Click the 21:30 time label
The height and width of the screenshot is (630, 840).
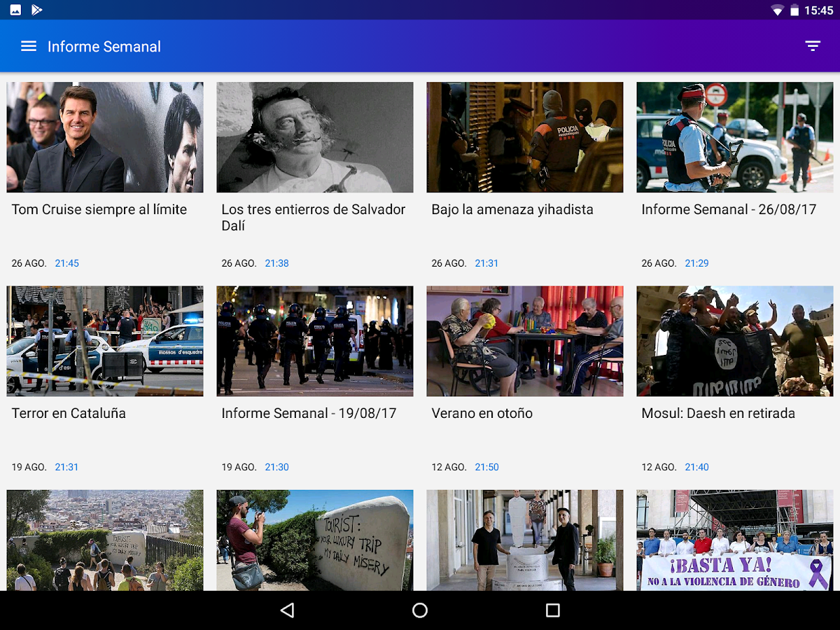(277, 467)
